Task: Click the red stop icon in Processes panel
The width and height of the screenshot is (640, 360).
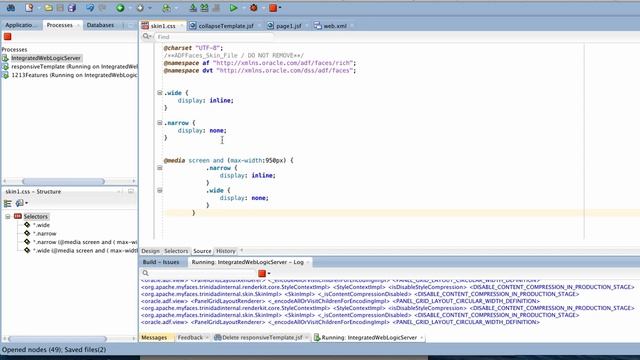Action: pyautogui.click(x=7, y=37)
